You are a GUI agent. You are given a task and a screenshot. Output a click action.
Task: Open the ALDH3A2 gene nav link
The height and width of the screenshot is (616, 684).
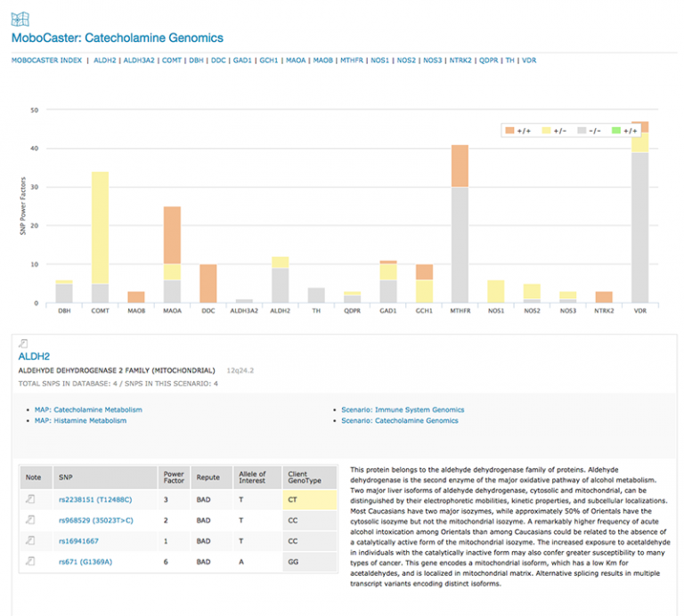click(x=139, y=61)
